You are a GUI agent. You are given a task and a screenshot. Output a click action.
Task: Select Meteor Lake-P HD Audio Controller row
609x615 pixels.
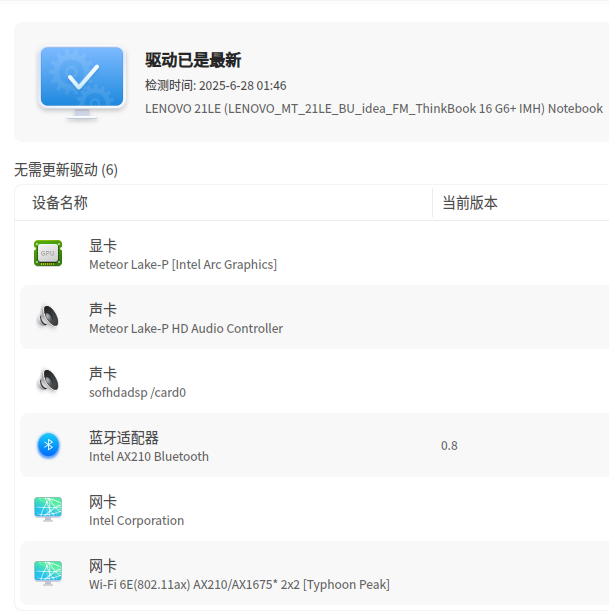pos(314,317)
